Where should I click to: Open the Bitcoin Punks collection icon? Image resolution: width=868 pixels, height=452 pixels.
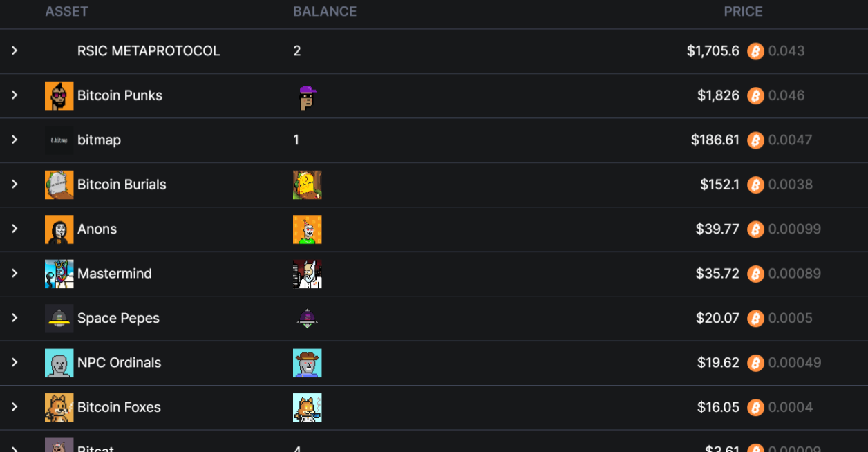point(59,96)
